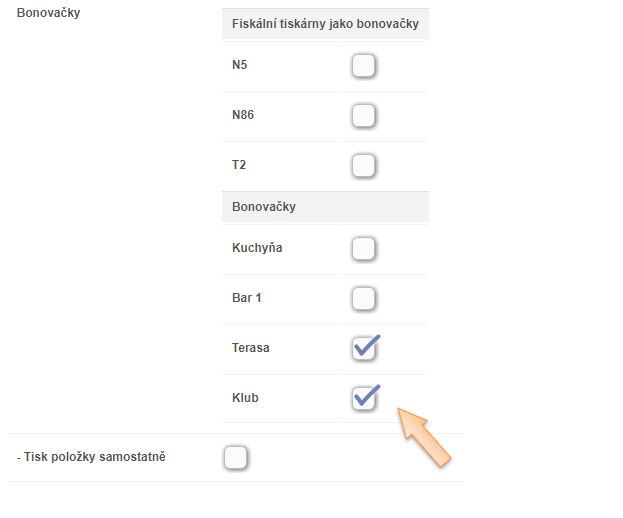The image size is (623, 518).
Task: Select the Kuchyňa label text
Action: 257,248
